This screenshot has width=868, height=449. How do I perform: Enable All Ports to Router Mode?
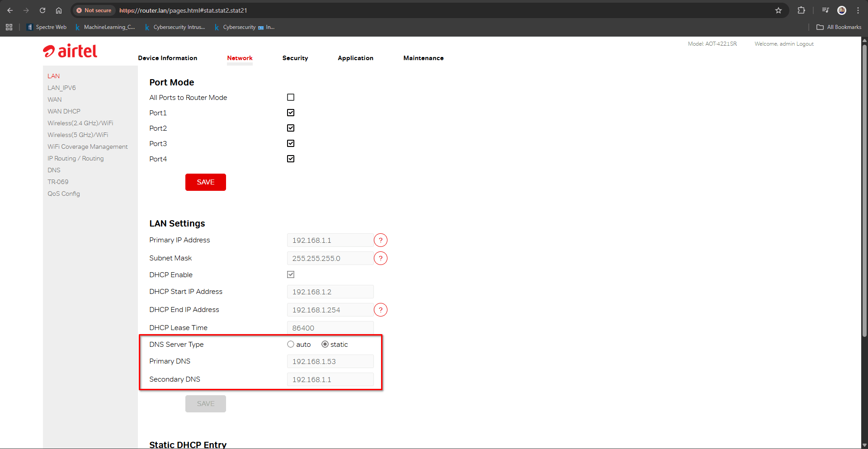coord(291,97)
